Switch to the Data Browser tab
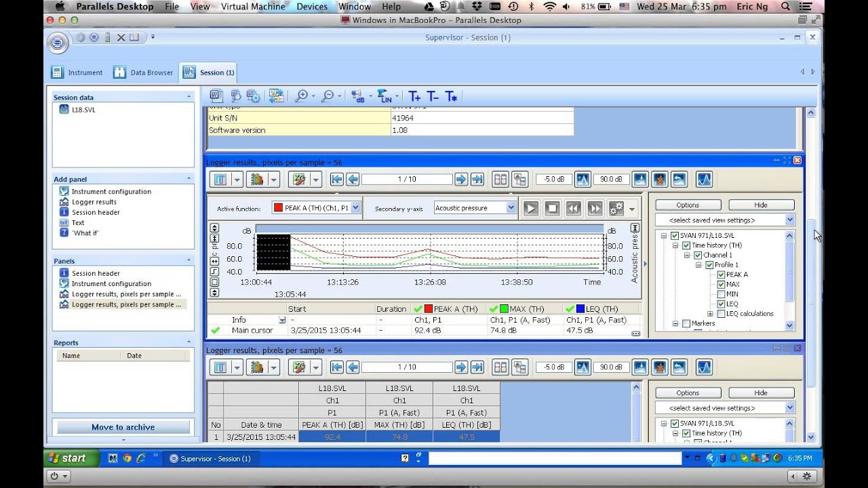 tap(143, 73)
